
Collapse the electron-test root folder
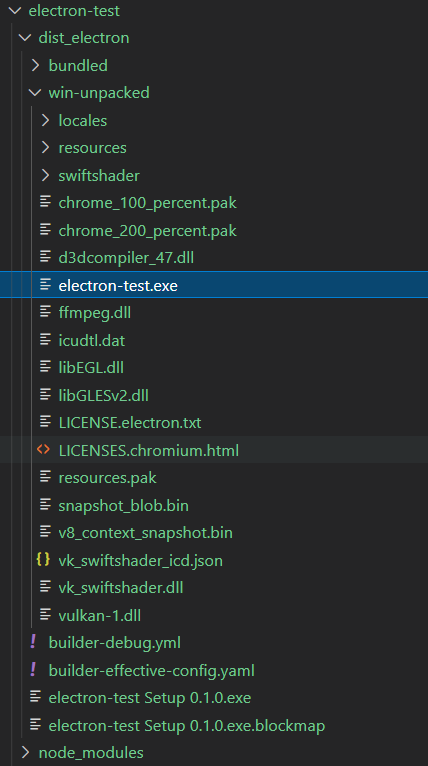pos(15,10)
